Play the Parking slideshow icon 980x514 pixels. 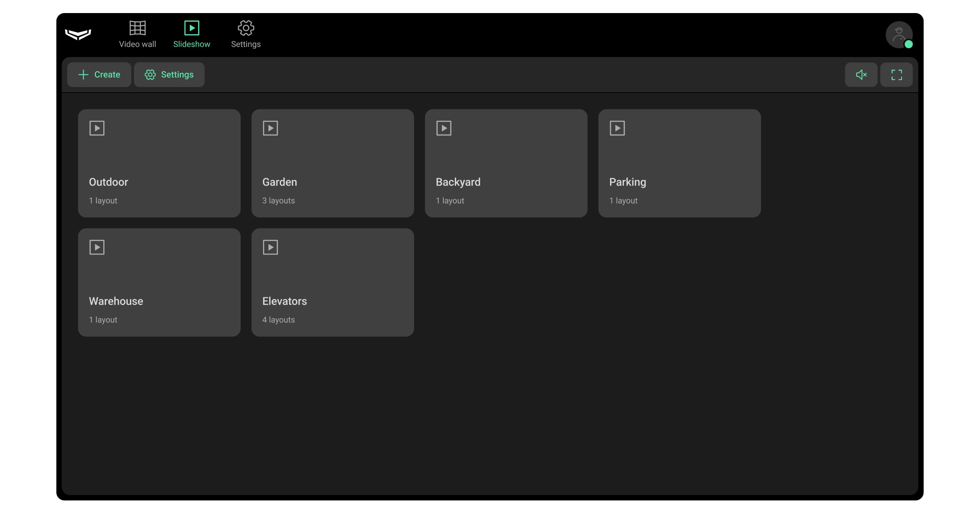tap(617, 128)
